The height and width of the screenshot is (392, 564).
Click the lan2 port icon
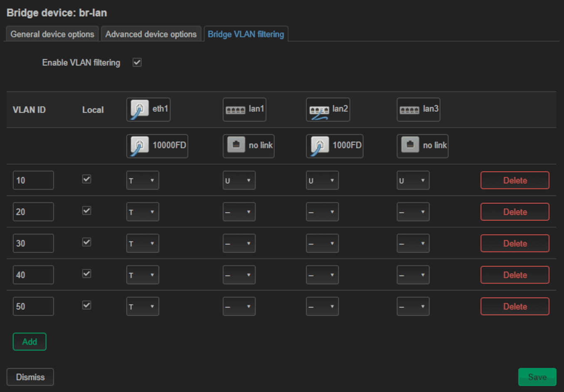(328, 109)
